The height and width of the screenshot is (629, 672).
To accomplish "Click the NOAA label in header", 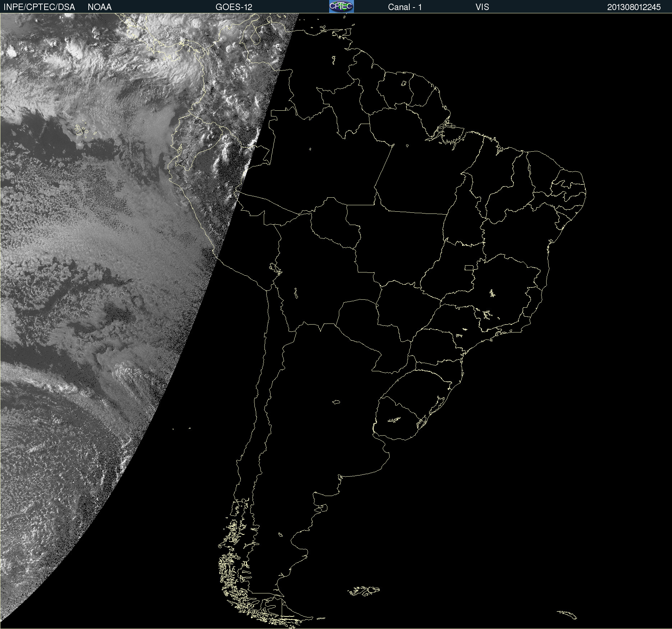I will pos(100,7).
